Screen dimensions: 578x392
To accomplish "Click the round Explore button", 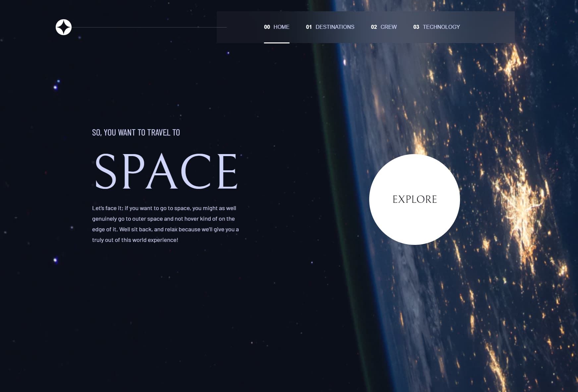I will click(415, 199).
